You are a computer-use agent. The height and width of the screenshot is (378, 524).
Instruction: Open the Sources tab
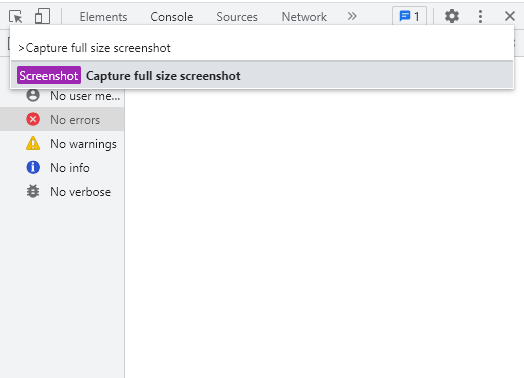[x=237, y=17]
